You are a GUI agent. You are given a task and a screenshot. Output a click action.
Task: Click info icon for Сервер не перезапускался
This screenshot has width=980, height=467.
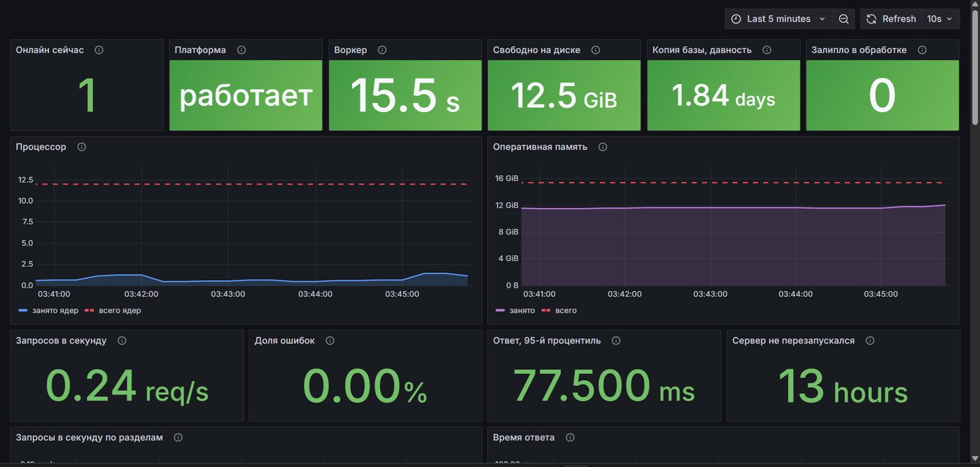[870, 340]
